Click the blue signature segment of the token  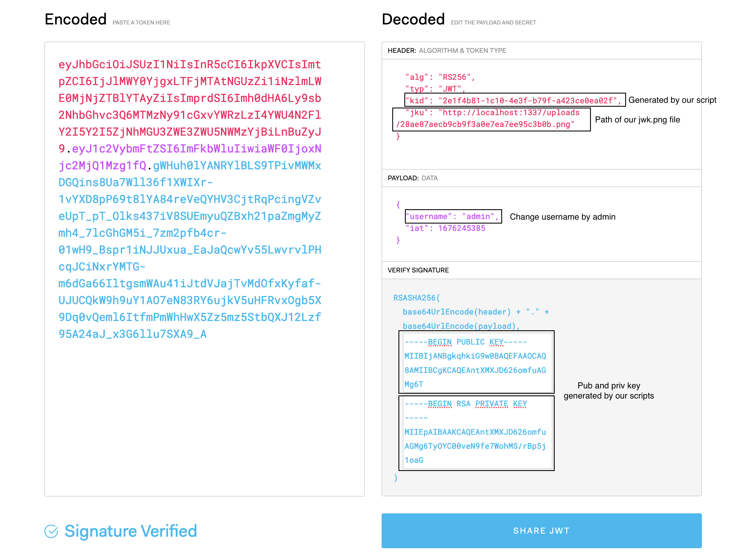tap(190, 250)
